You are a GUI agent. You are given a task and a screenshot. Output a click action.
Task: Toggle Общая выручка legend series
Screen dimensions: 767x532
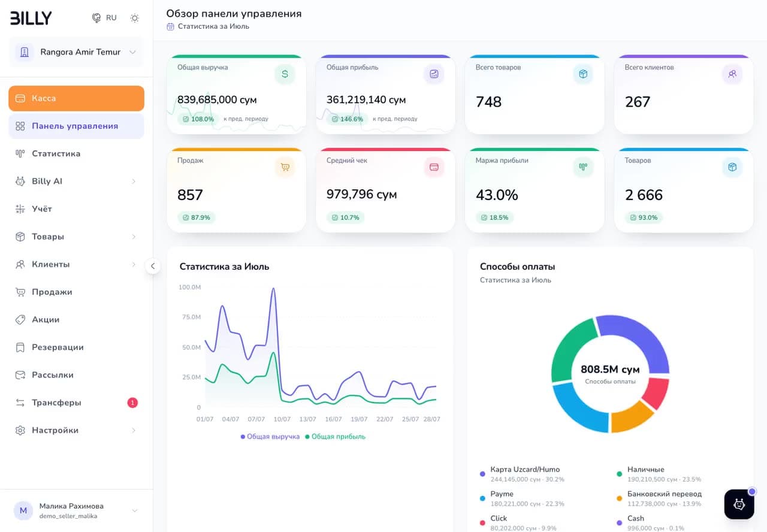click(270, 437)
